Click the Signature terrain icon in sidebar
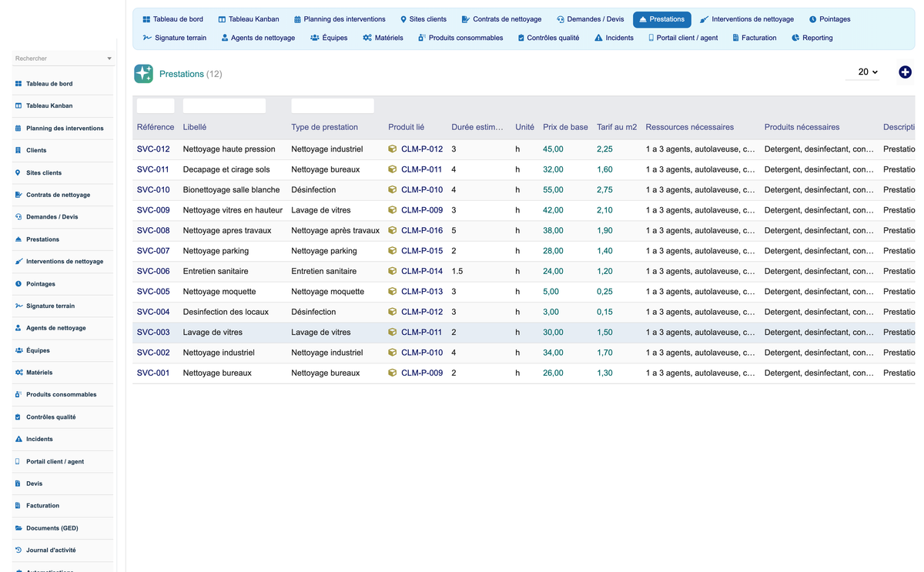Viewport: 924px width, 572px height. [x=18, y=306]
